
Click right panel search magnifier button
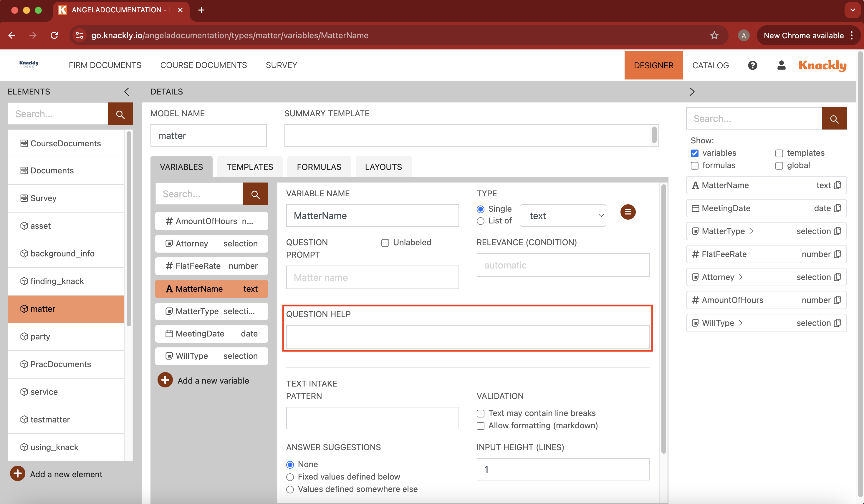(834, 119)
